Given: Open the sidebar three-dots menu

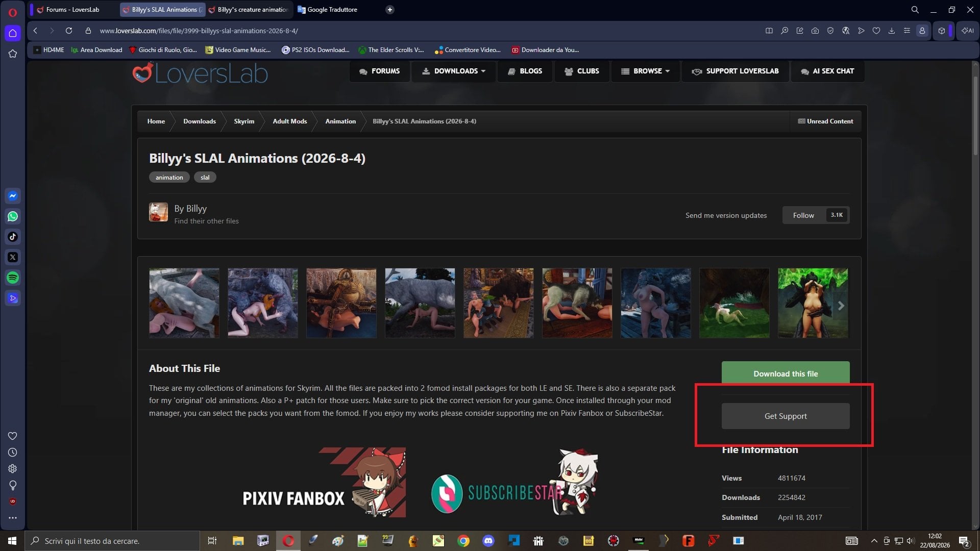Looking at the screenshot, I should click(13, 518).
